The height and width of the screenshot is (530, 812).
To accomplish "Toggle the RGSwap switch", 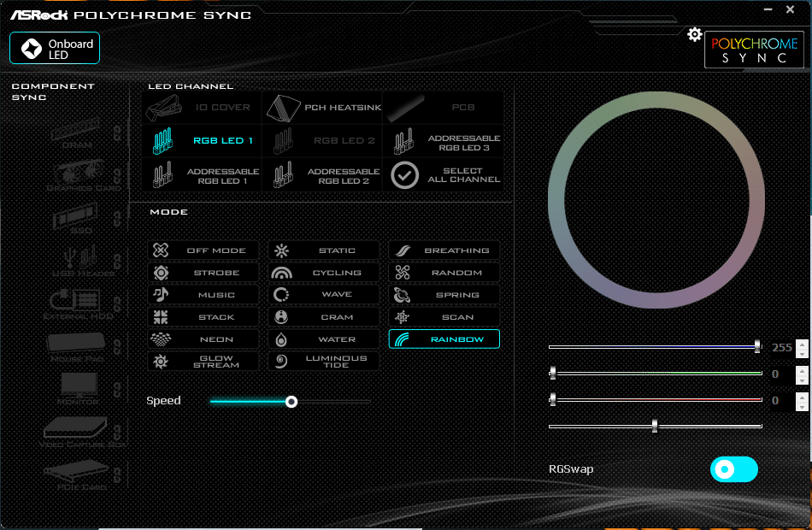I will click(x=734, y=469).
